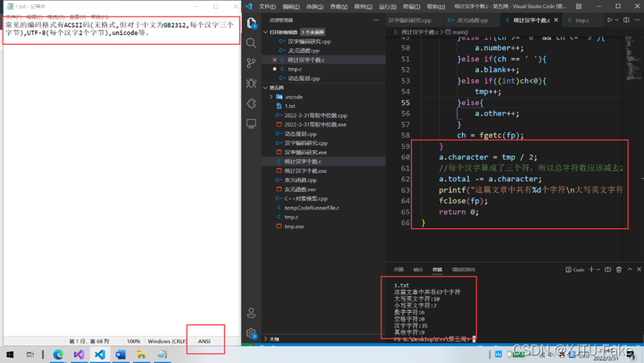Open Word from the taskbar
644x363 pixels.
click(x=121, y=354)
